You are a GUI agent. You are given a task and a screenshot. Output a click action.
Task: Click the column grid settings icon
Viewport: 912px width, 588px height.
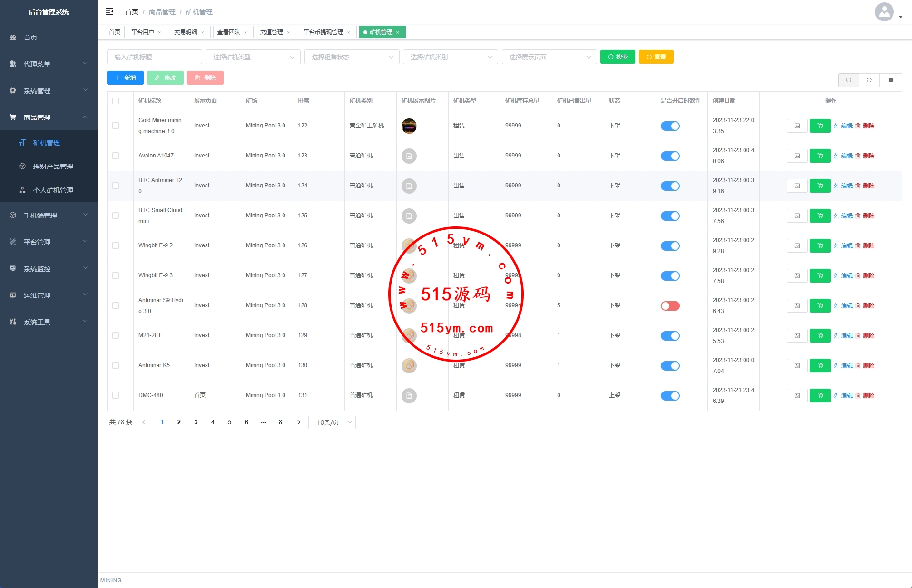pyautogui.click(x=891, y=80)
